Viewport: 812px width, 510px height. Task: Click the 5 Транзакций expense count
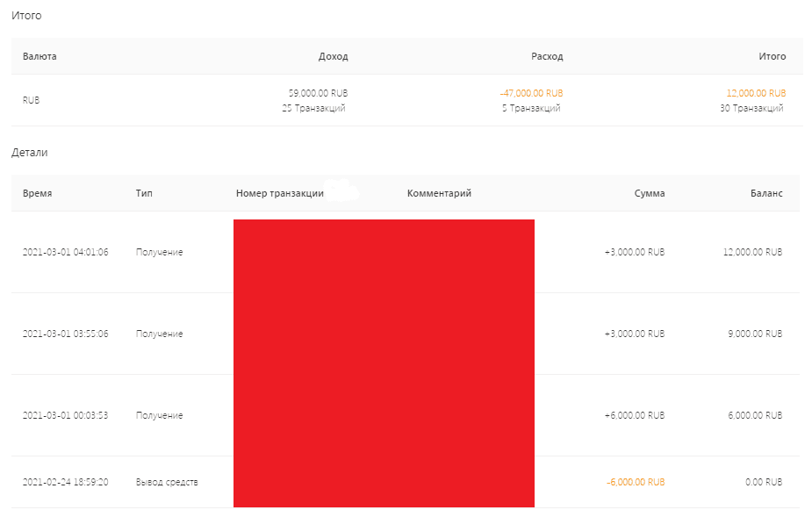click(531, 109)
